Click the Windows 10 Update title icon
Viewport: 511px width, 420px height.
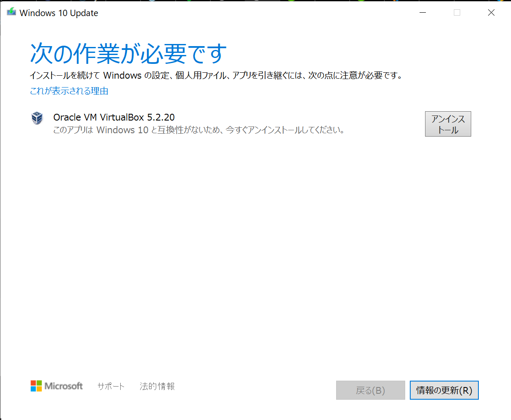11,12
